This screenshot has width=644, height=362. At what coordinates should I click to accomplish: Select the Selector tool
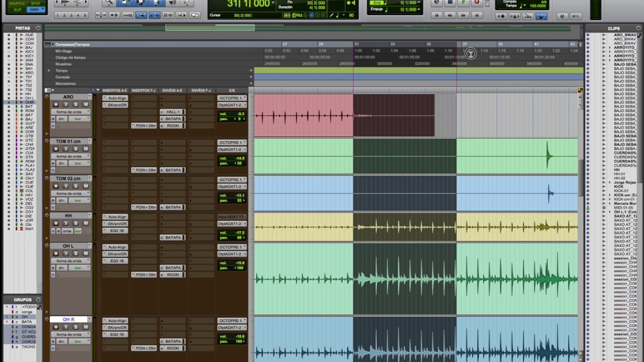tap(140, 3)
